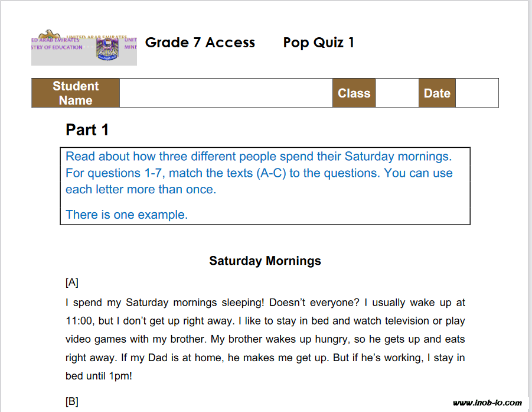Click the "11:00" time in passage A
The width and height of the screenshot is (532, 412).
coord(79,321)
